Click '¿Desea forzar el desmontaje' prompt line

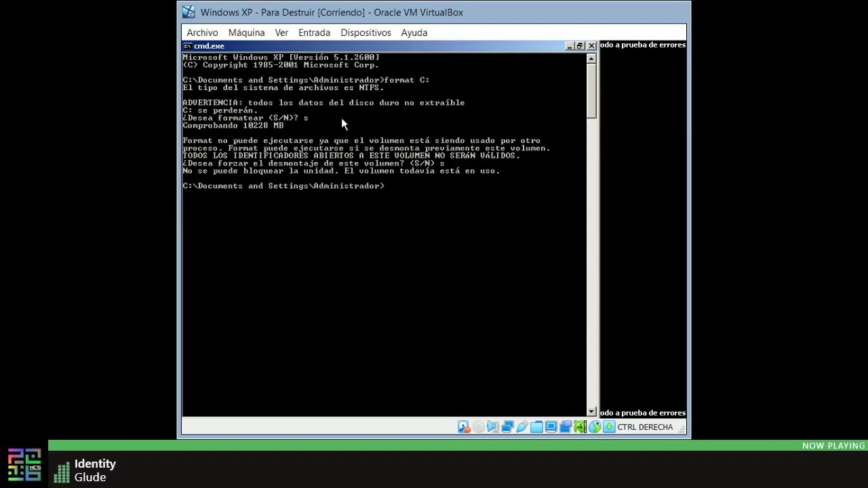313,163
